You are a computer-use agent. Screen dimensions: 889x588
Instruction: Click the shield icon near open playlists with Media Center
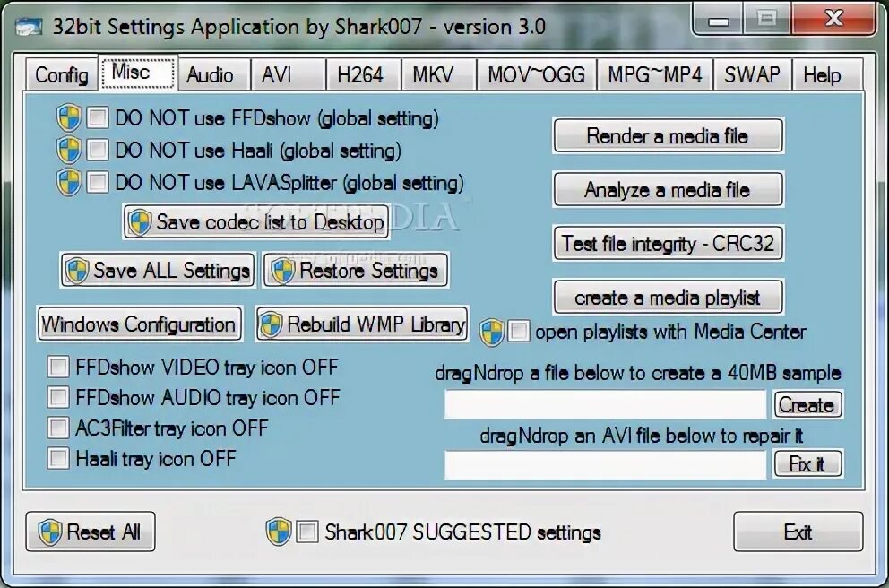(491, 332)
